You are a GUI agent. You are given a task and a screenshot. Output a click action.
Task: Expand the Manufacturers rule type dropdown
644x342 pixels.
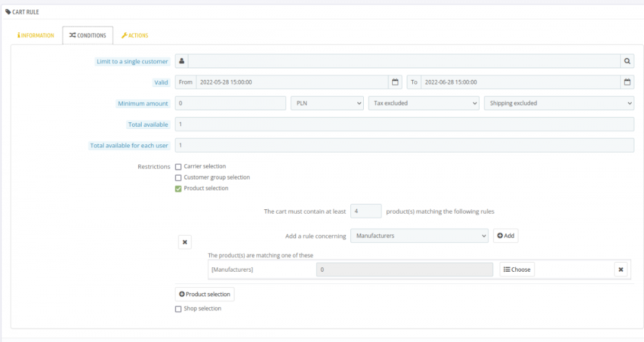(419, 236)
